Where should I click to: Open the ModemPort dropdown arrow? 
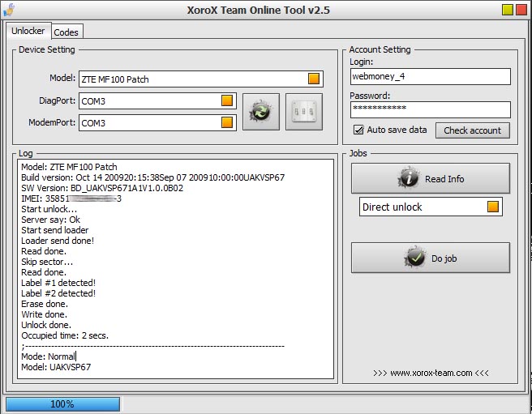tap(227, 122)
